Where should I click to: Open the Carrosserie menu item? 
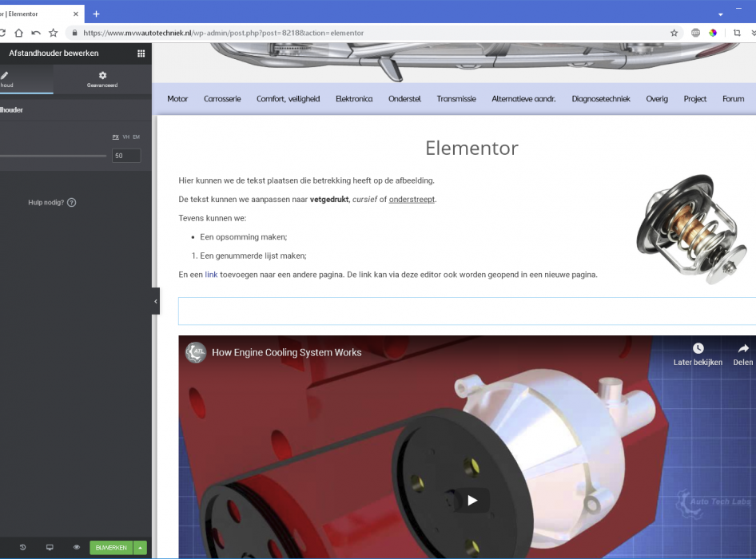click(x=222, y=99)
